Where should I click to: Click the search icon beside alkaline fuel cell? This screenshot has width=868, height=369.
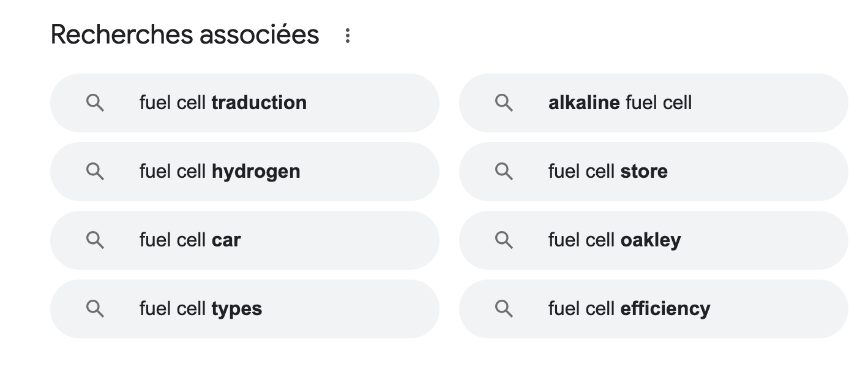coord(504,103)
